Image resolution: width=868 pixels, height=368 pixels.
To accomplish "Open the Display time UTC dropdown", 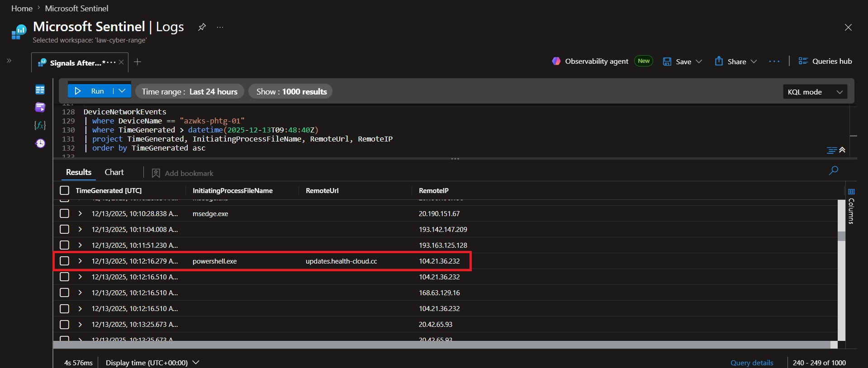I will 152,363.
